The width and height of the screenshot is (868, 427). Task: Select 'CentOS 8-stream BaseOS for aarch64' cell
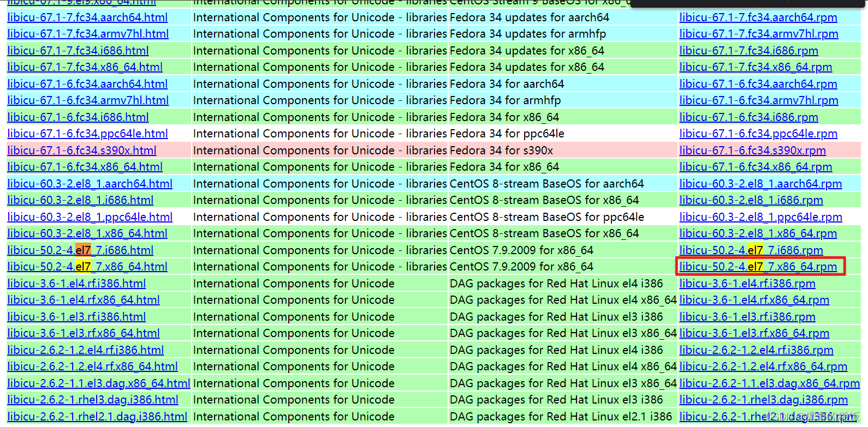(x=546, y=184)
